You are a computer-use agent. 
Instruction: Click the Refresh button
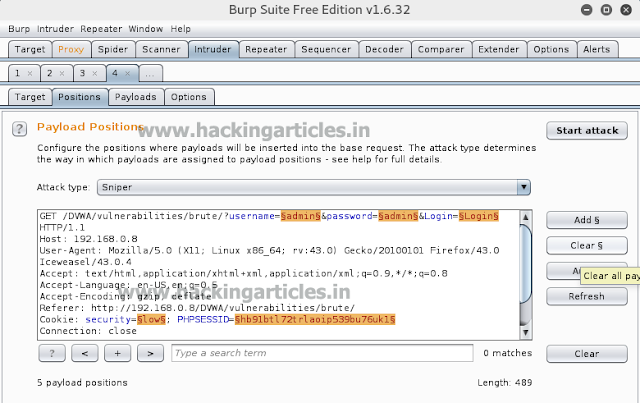coord(587,296)
